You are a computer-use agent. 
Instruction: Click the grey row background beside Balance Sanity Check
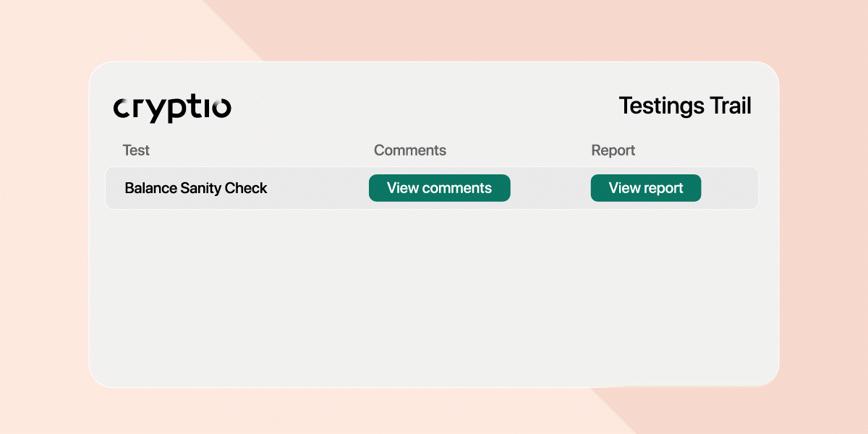pos(318,188)
